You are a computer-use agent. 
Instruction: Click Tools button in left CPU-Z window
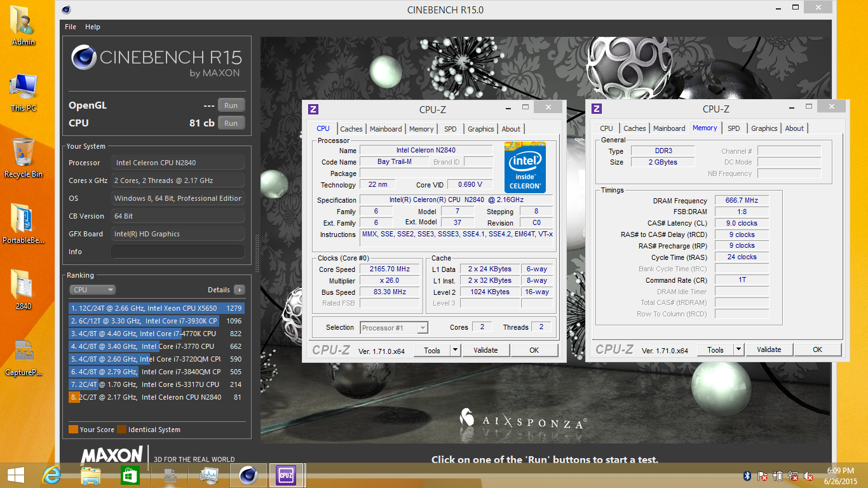point(432,350)
